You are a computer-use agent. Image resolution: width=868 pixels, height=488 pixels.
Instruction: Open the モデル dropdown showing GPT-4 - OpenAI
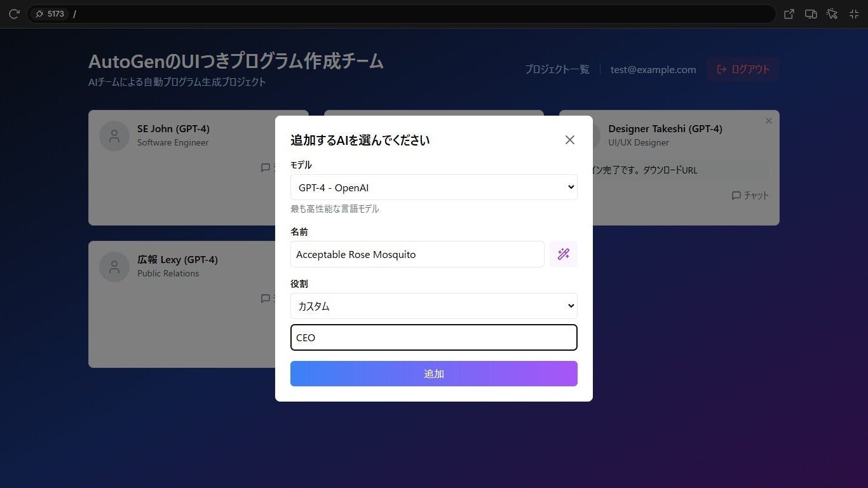point(434,187)
